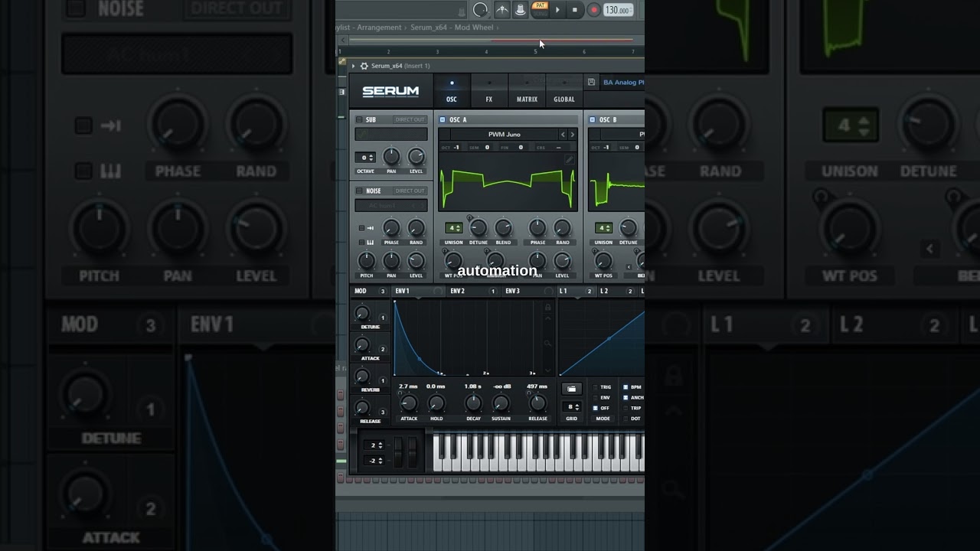Select previous wavetable for OSC A
Viewport: 980px width, 551px height.
[563, 135]
